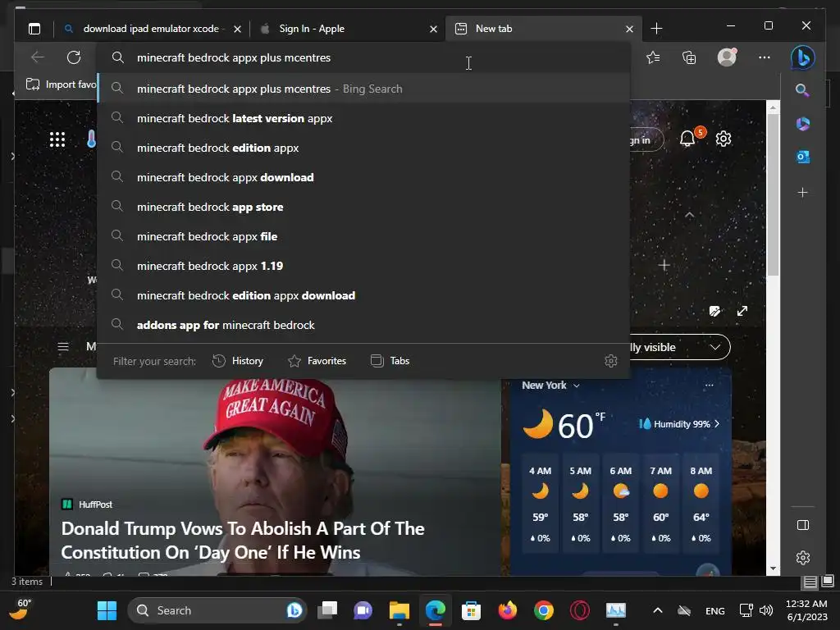Select suggestion minecraft bedrock appx 1.19
840x630 pixels.
click(363, 266)
